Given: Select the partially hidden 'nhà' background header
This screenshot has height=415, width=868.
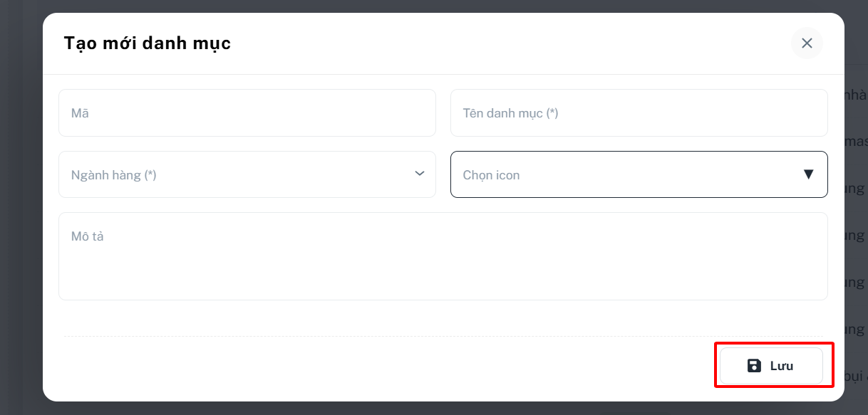Looking at the screenshot, I should (856, 95).
